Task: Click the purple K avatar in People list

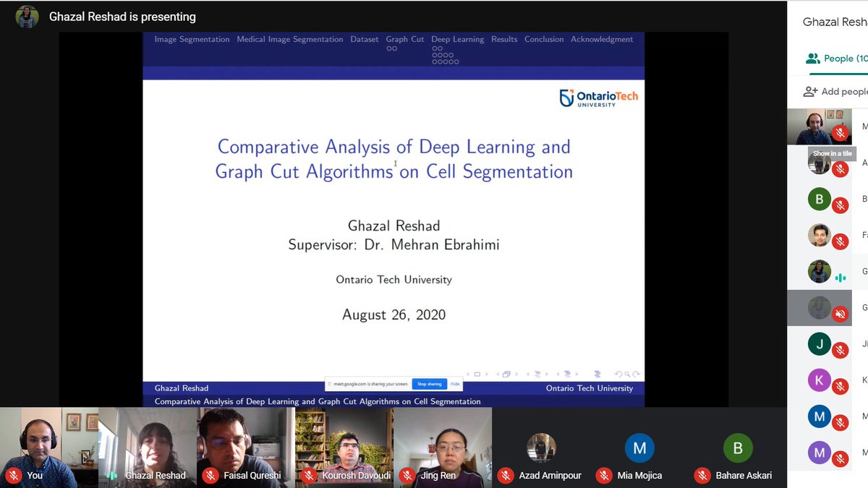Action: point(820,380)
